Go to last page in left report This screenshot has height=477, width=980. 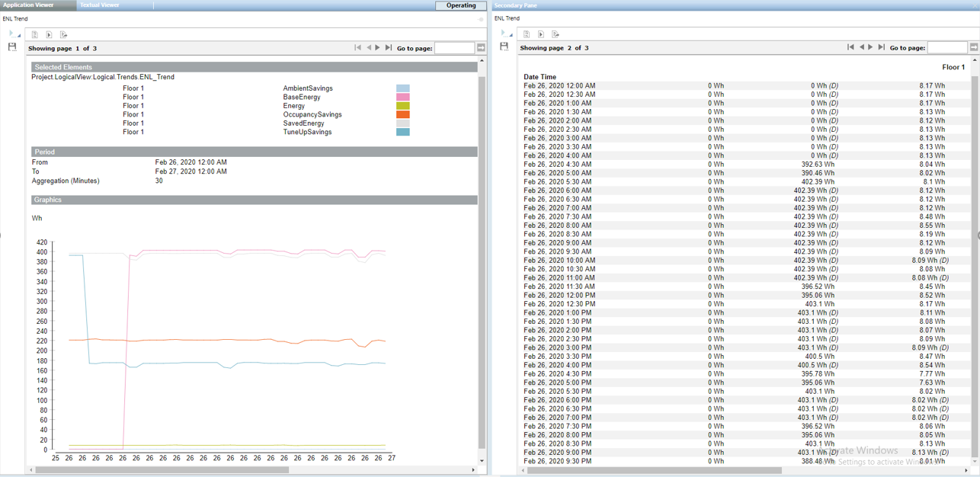[389, 48]
